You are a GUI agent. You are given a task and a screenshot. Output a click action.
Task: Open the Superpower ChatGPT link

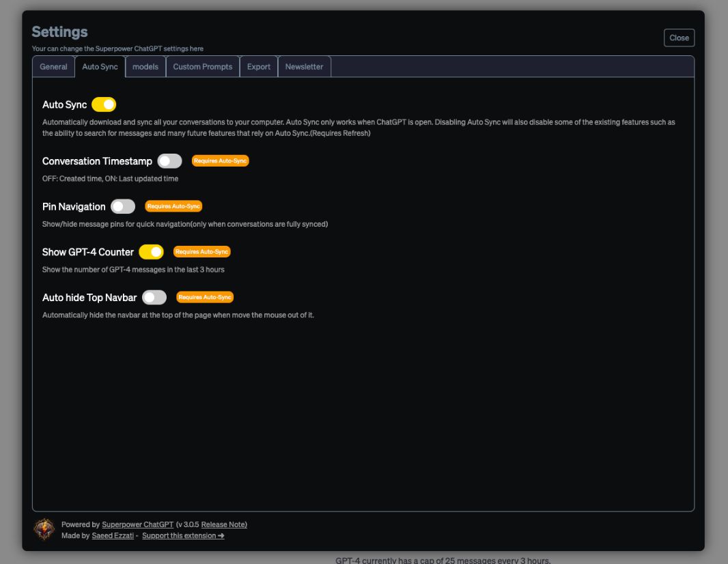coord(137,524)
